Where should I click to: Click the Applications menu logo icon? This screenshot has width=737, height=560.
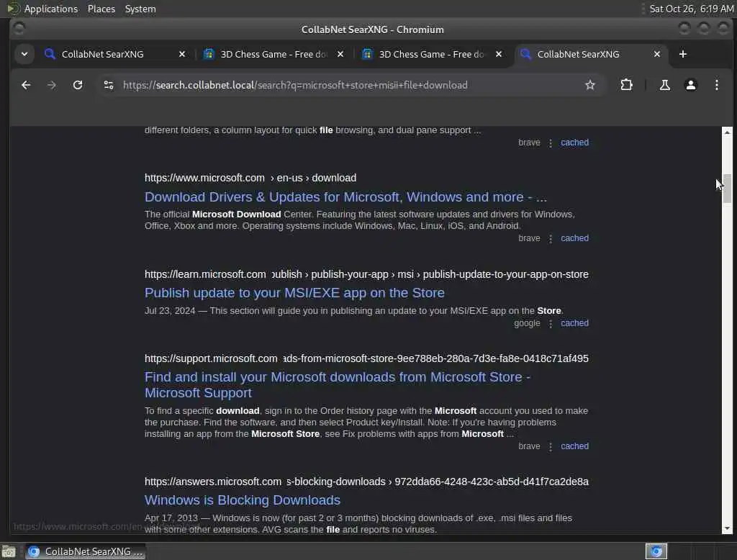(13, 9)
